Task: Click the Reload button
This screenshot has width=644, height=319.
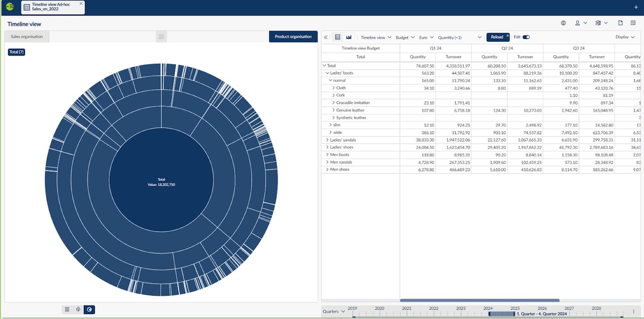Action: (497, 37)
